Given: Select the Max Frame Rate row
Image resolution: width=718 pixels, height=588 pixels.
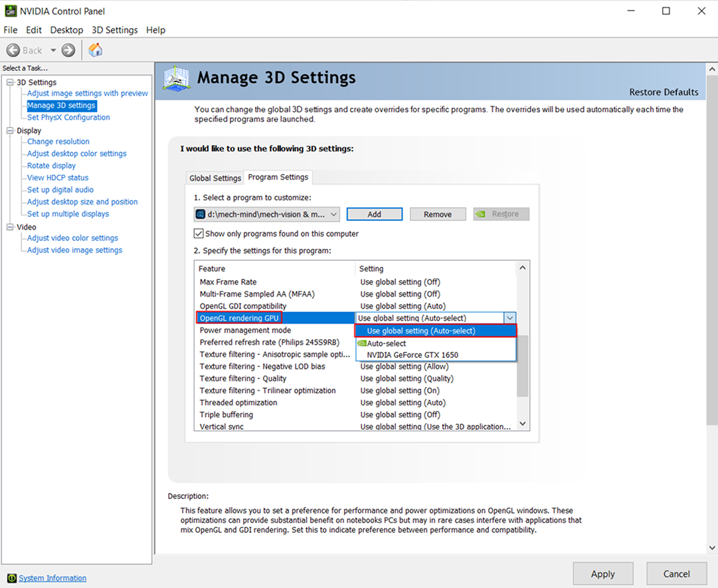Looking at the screenshot, I should 356,282.
